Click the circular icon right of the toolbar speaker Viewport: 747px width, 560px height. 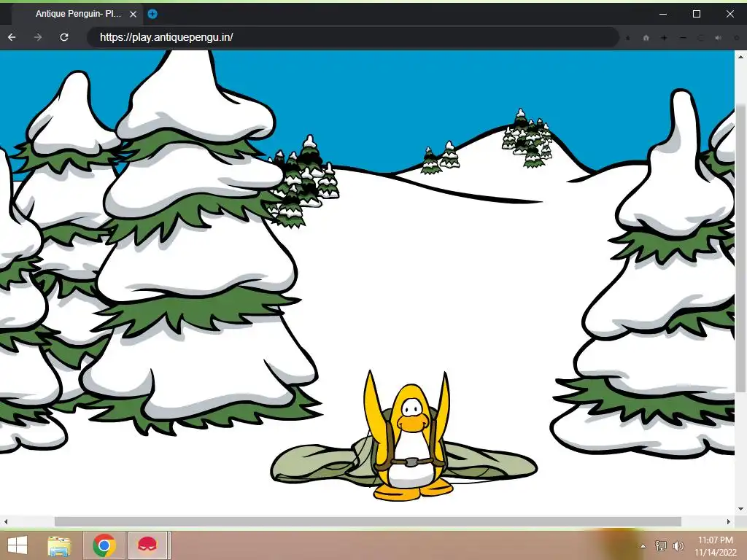(x=737, y=38)
